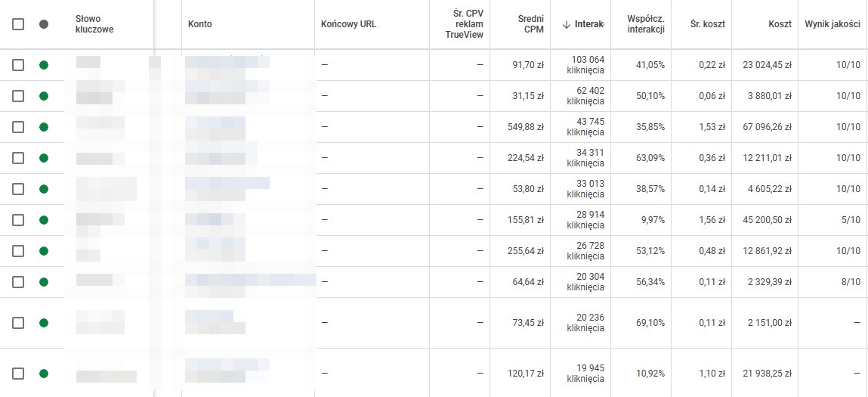Click green status dot in 28 914 row

click(x=44, y=220)
